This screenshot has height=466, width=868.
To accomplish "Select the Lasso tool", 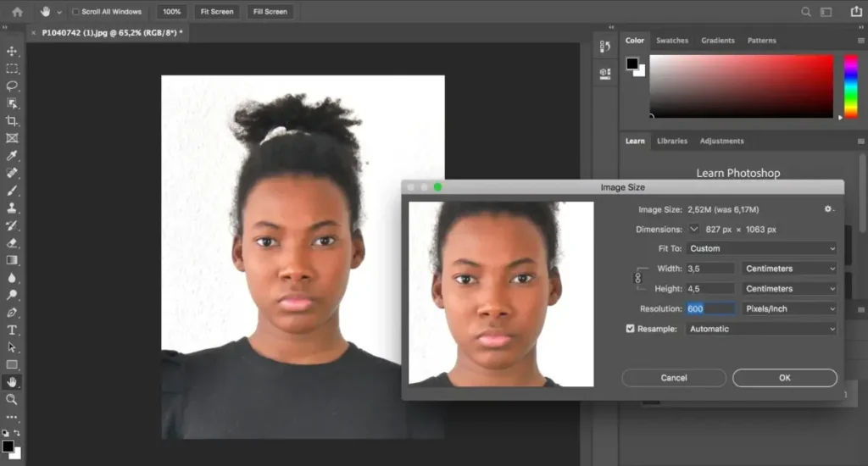I will click(12, 86).
